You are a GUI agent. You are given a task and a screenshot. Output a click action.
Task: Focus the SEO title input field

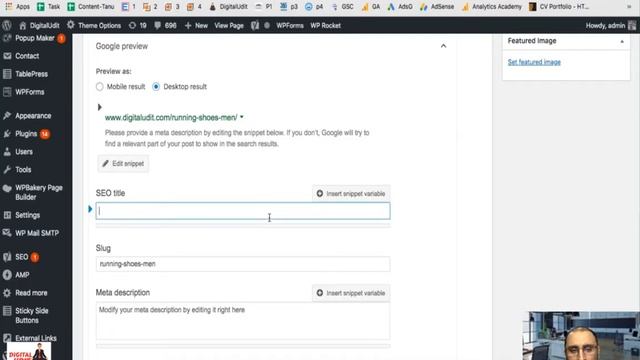click(243, 211)
